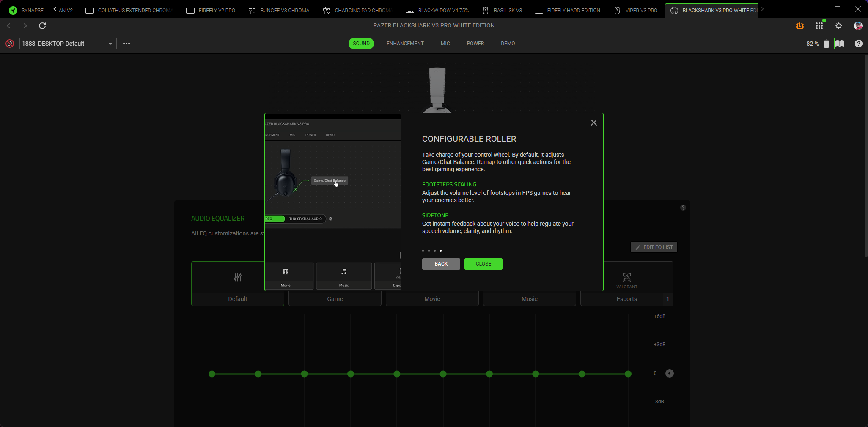Go to the MIC section
The height and width of the screenshot is (427, 868).
[445, 44]
